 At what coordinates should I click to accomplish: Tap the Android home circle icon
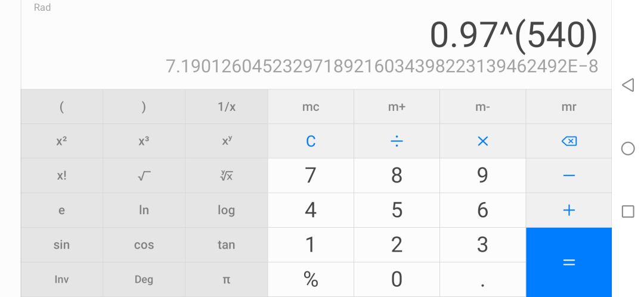(627, 148)
